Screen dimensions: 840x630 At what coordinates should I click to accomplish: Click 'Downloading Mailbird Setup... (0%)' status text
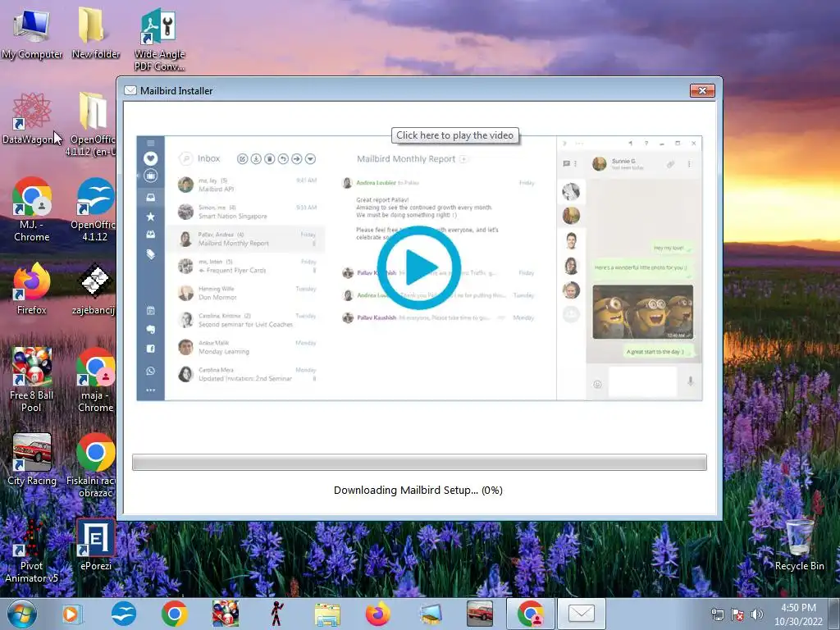pos(418,491)
